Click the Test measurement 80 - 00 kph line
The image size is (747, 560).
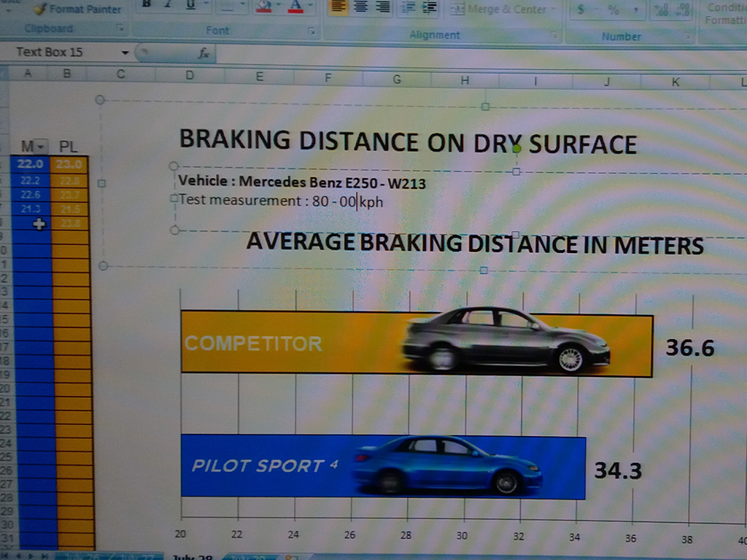tap(281, 201)
